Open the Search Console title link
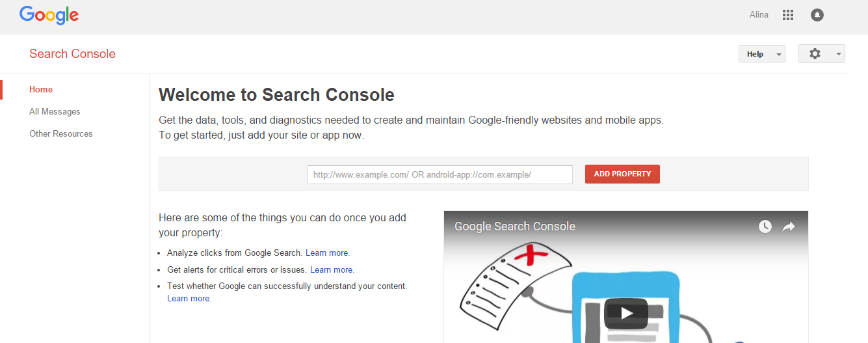This screenshot has height=343, width=868. [72, 54]
